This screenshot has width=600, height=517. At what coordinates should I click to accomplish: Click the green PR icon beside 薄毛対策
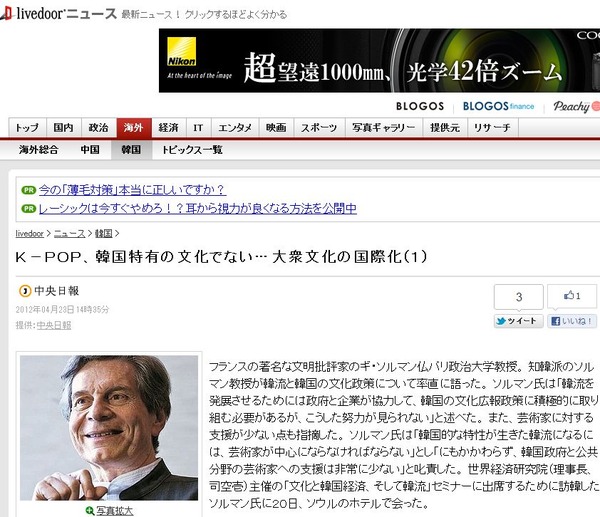click(28, 190)
